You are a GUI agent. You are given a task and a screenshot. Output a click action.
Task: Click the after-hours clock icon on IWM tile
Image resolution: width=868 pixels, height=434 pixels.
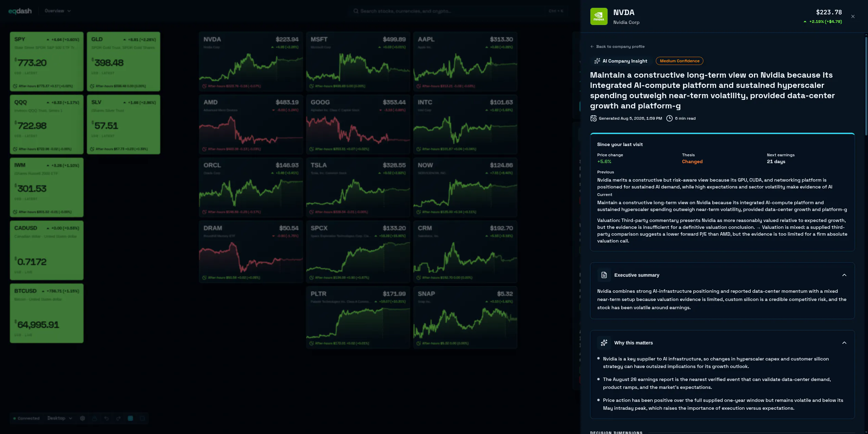(x=15, y=212)
